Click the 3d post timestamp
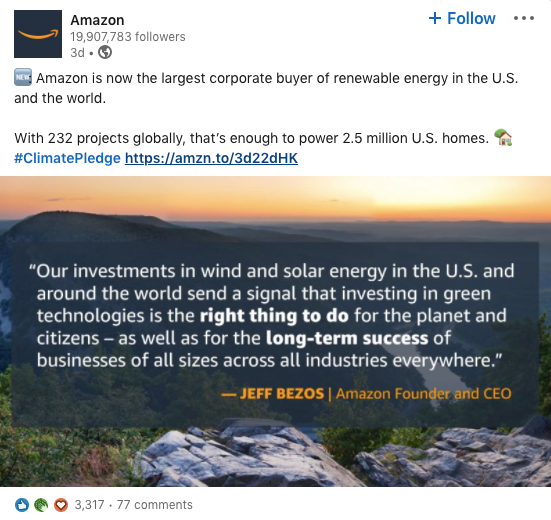Image resolution: width=551 pixels, height=520 pixels. pos(77,53)
